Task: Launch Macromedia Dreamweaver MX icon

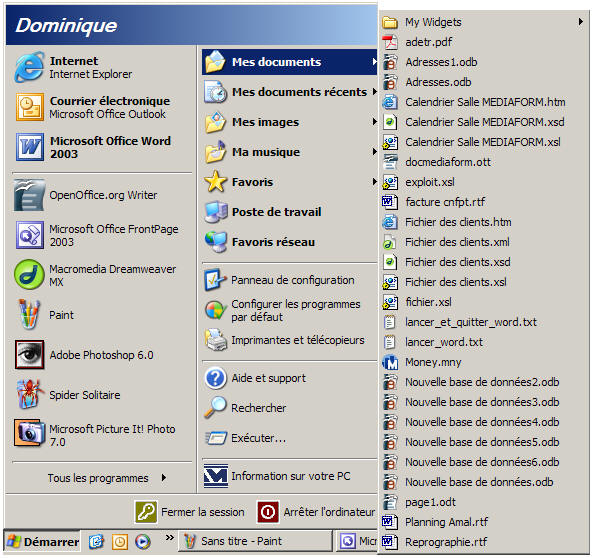Action: pos(29,275)
